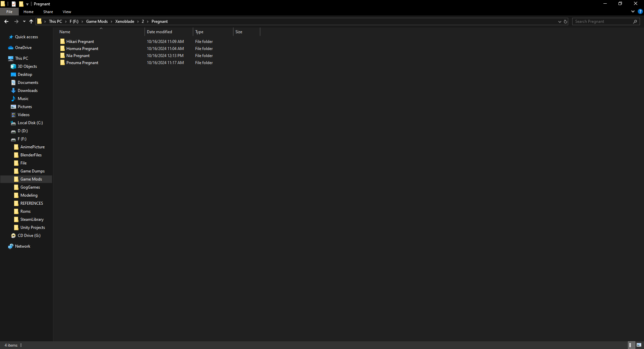Open dropdown arrow after Game Mods breadcrumb
The image size is (644, 349).
[x=111, y=21]
